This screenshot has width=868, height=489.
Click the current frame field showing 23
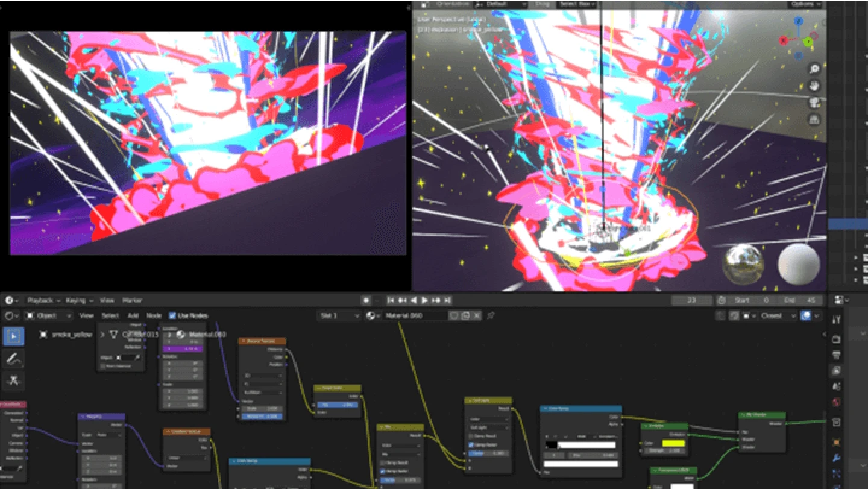[692, 300]
